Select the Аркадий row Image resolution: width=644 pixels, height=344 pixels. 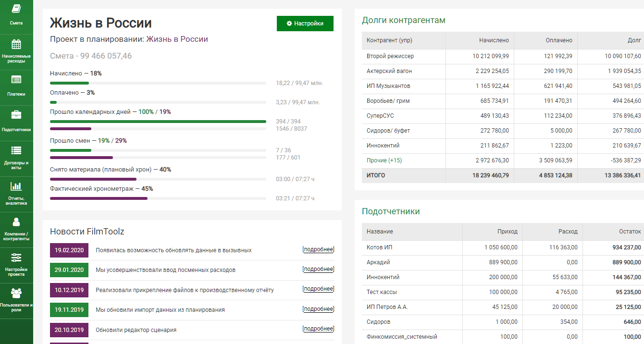tap(503, 262)
